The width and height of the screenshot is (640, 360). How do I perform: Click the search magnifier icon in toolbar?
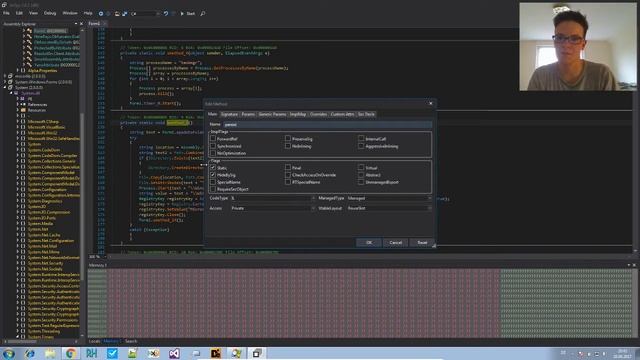click(x=203, y=13)
